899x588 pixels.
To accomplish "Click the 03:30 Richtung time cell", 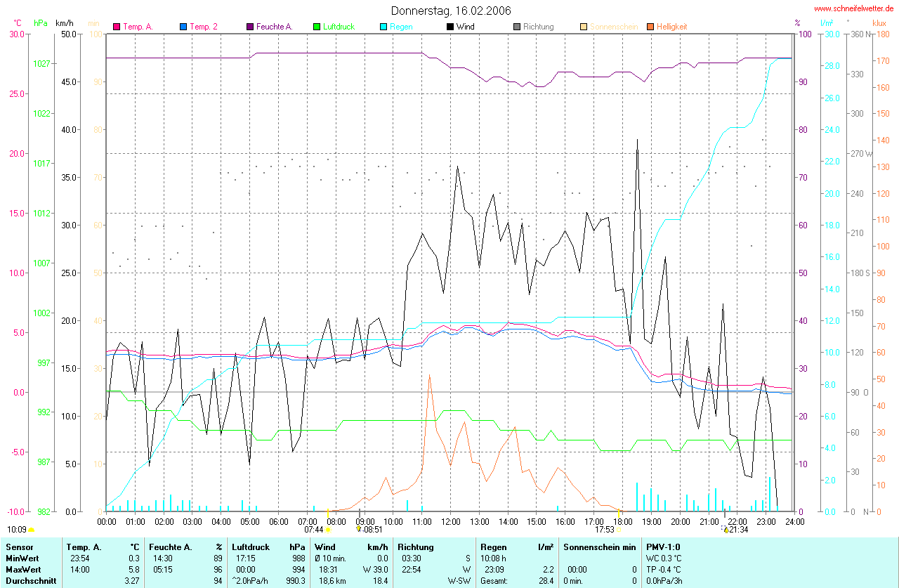I will 411,558.
